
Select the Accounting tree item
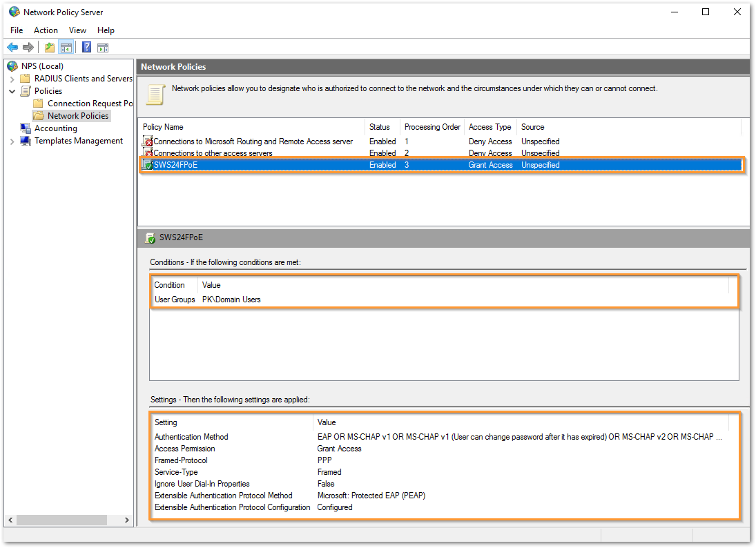click(x=55, y=128)
